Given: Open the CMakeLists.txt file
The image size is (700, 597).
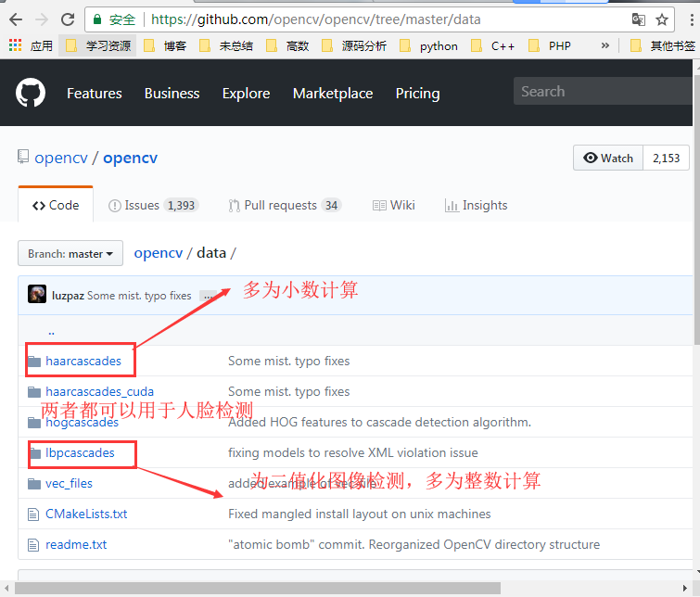Looking at the screenshot, I should click(86, 514).
